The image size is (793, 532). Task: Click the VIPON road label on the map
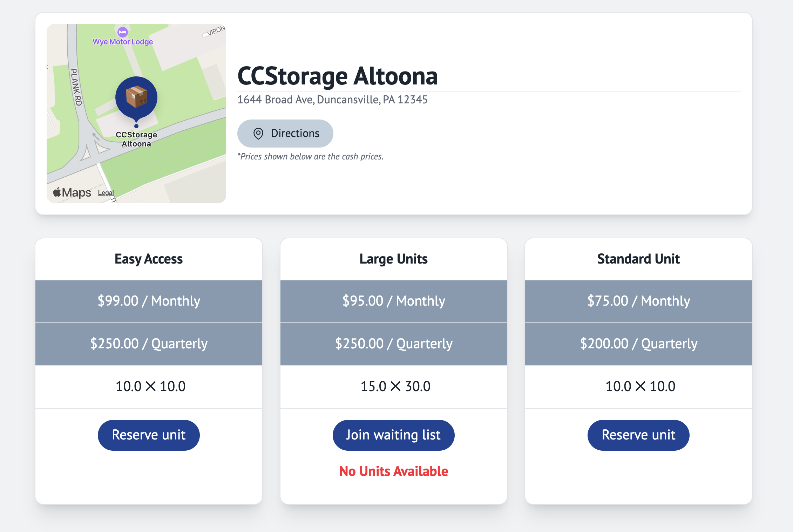pyautogui.click(x=215, y=31)
